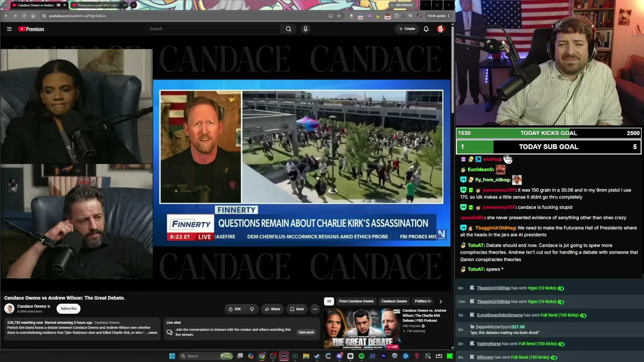
Task: Click the video title 'Candace Owens vs Andrew Wilson'
Action: pos(64,298)
